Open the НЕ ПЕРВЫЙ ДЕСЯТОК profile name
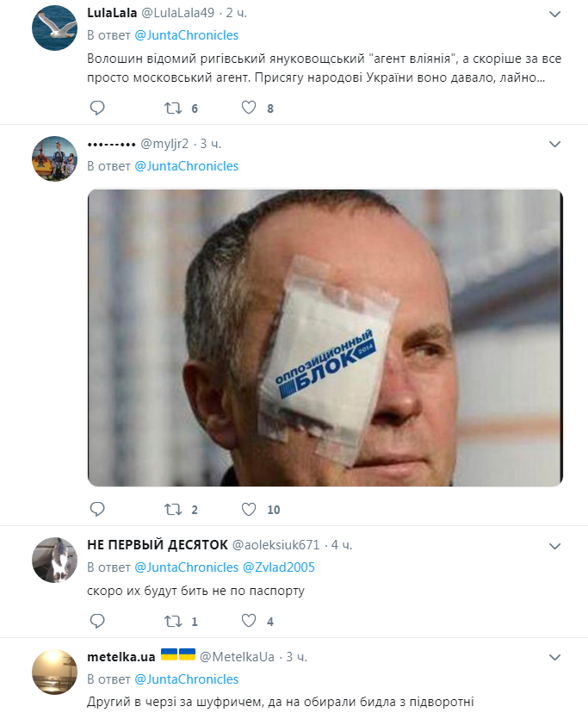This screenshot has height=719, width=588. click(x=157, y=545)
